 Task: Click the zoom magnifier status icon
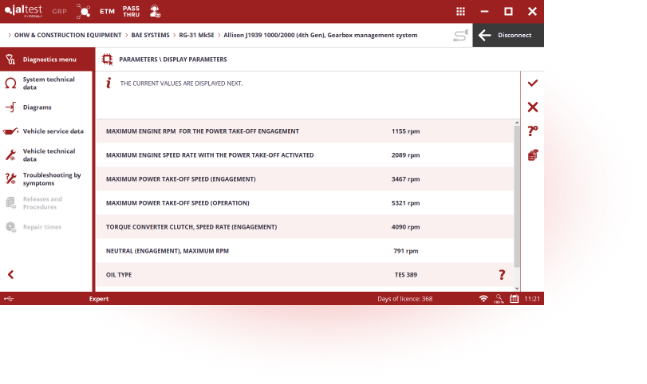pyautogui.click(x=499, y=299)
